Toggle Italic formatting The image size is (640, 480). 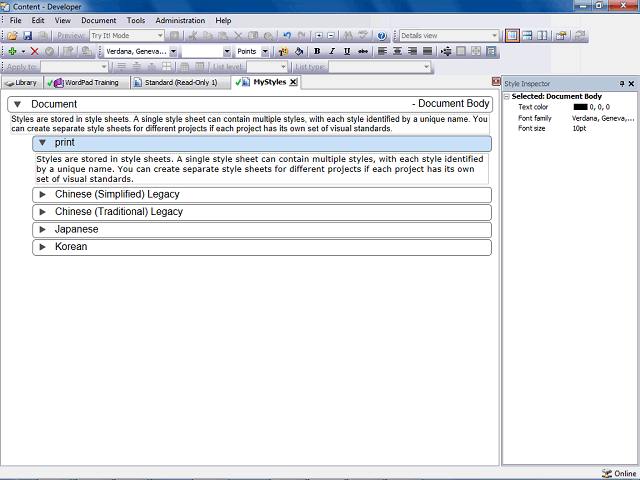pyautogui.click(x=332, y=51)
